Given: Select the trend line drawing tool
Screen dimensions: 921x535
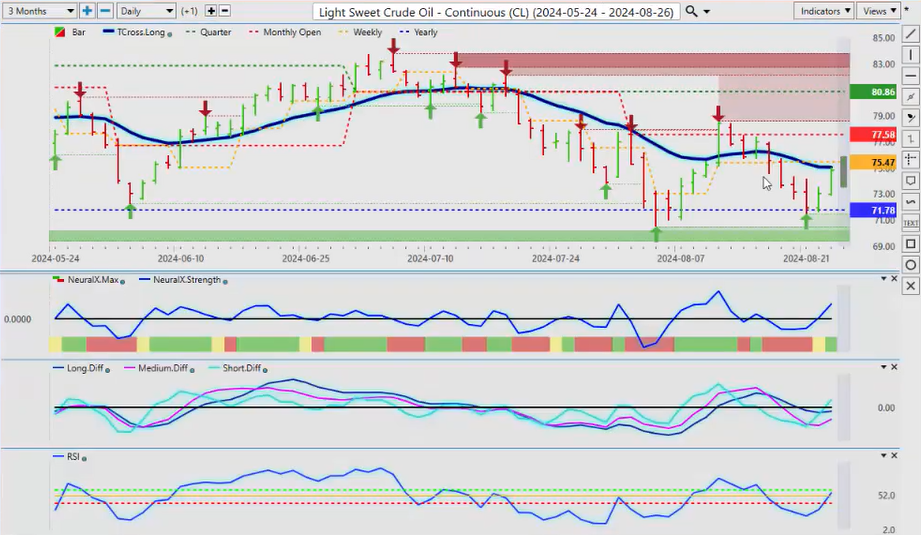Looking at the screenshot, I should (910, 33).
